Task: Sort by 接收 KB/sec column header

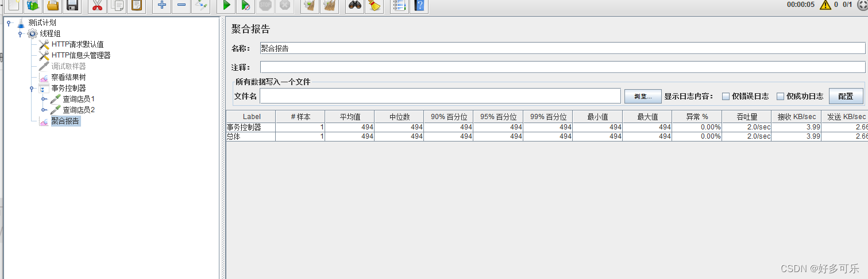Action: click(x=796, y=116)
